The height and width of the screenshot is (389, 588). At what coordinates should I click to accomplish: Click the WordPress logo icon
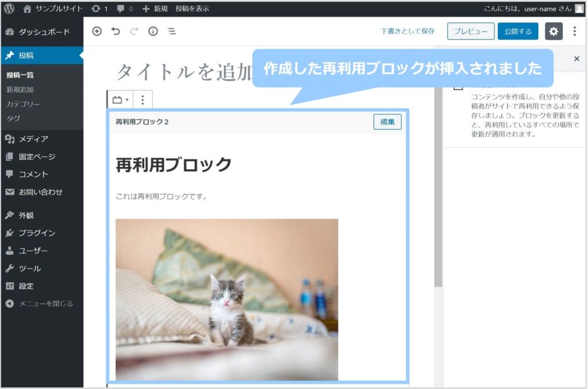pyautogui.click(x=9, y=9)
